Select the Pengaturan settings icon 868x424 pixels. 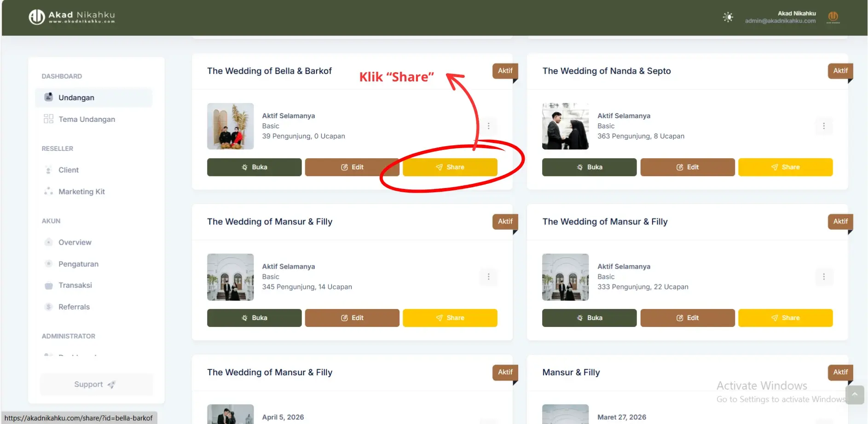49,264
